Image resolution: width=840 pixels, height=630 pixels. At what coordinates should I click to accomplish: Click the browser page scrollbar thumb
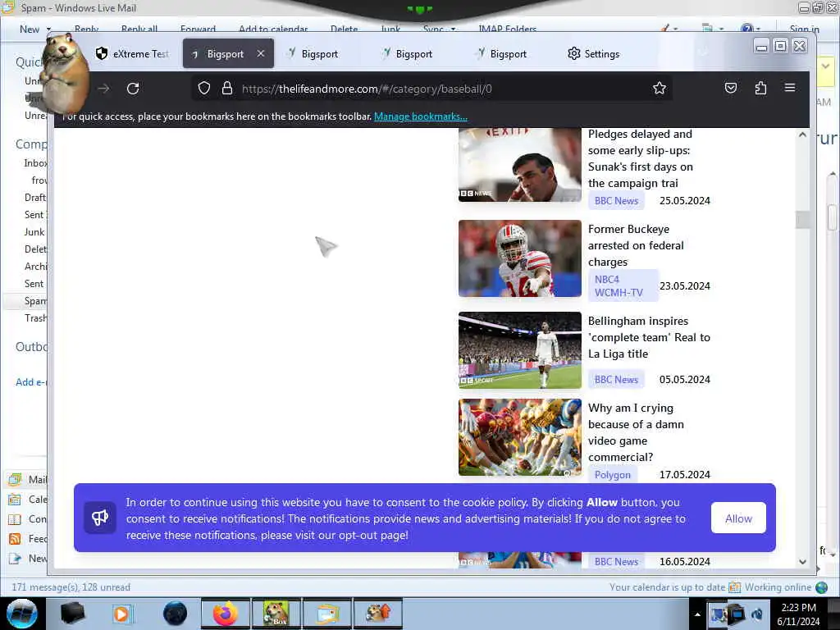point(802,220)
